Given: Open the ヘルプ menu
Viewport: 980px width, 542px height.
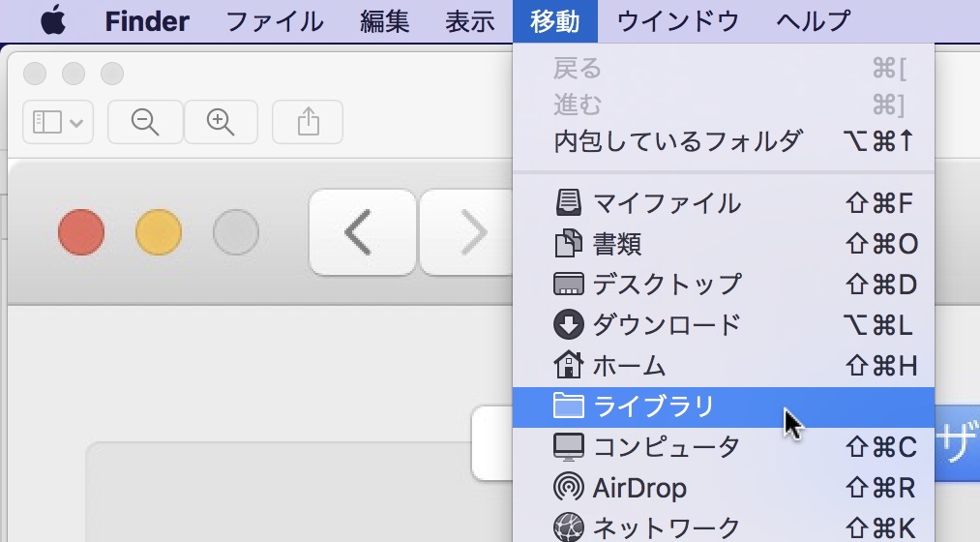Looking at the screenshot, I should tap(814, 22).
